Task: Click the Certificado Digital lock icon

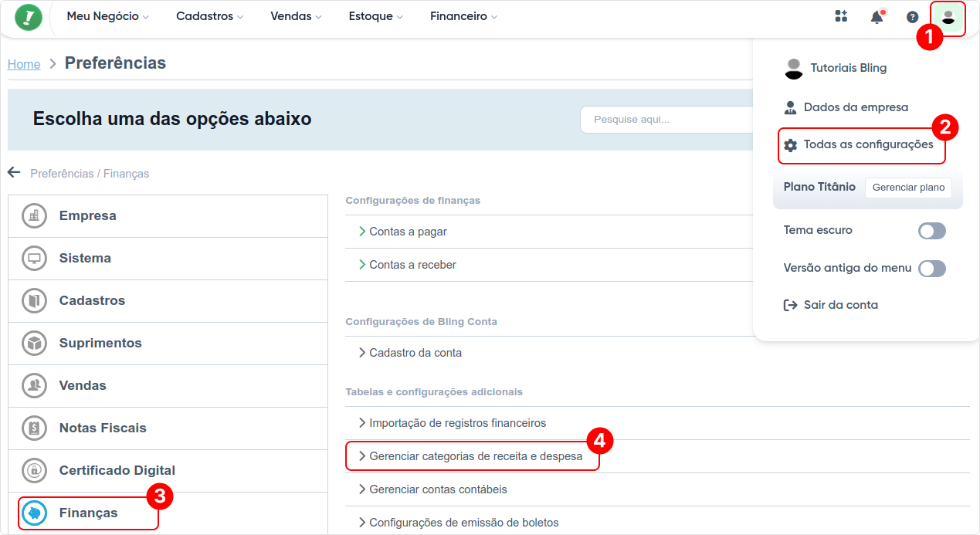Action: point(34,471)
